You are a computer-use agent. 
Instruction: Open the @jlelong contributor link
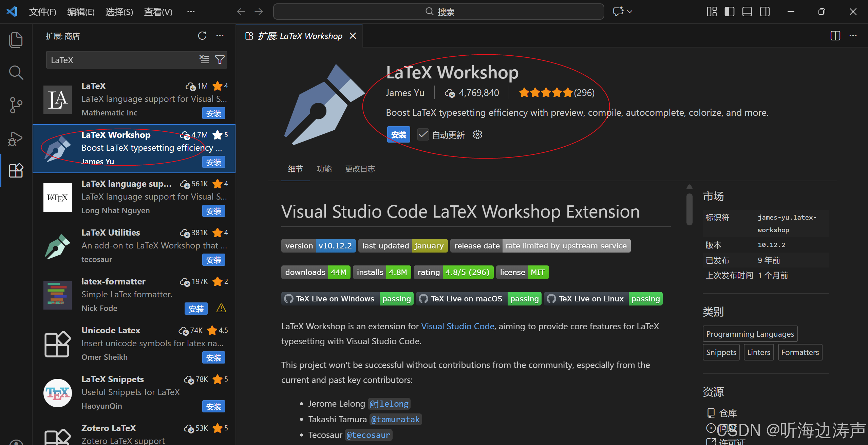click(x=389, y=404)
